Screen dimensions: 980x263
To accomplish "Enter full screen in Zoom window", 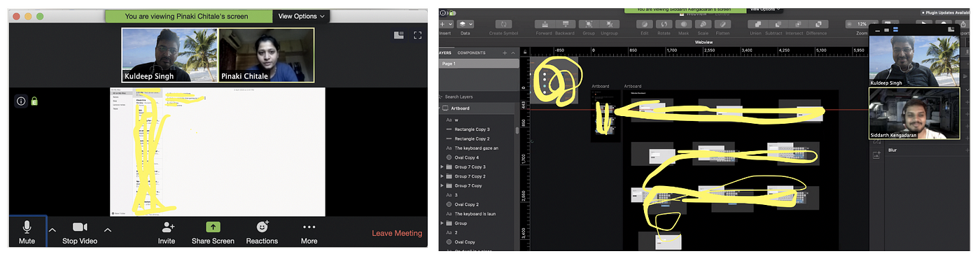I will point(418,34).
